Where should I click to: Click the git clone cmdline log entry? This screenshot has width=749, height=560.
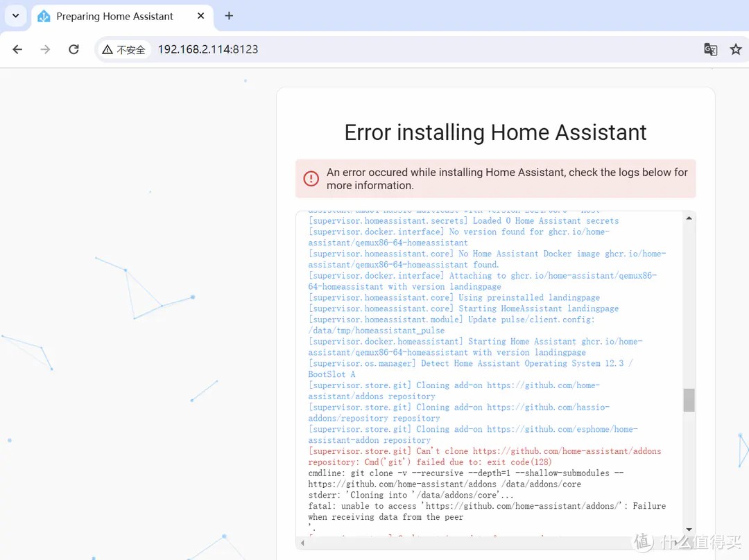tap(465, 473)
